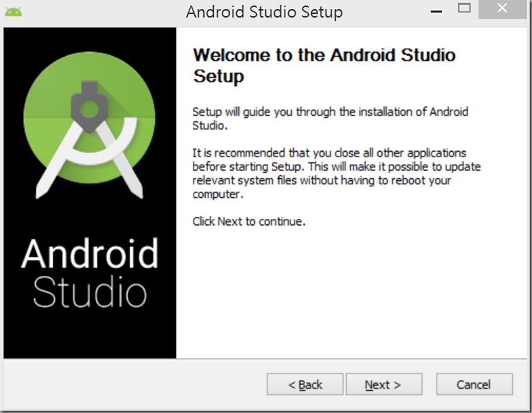This screenshot has width=532, height=413.
Task: Click the white "Android Studio" wordmark
Action: 90,272
